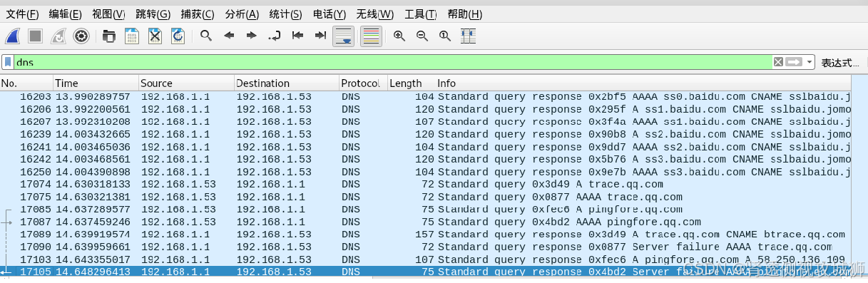Viewport: 868px width, 283px height.
Task: Jump to the last packet
Action: [x=320, y=36]
